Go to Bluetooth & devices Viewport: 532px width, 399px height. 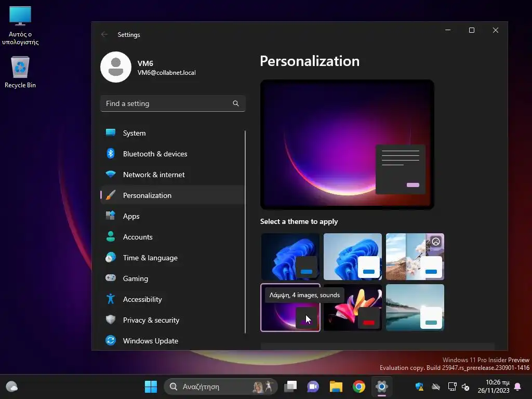[x=172, y=154]
